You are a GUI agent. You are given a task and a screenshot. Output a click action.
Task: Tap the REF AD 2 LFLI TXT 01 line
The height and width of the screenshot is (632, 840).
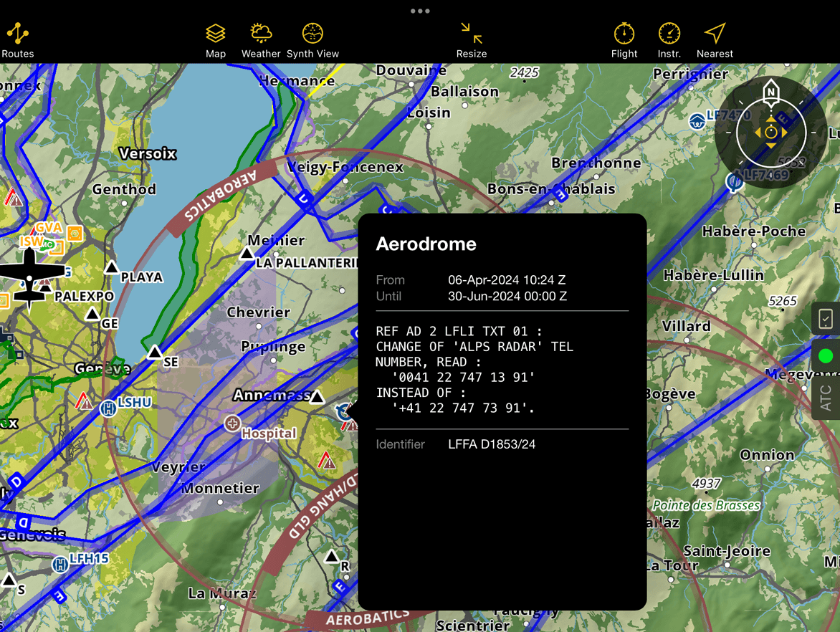pyautogui.click(x=459, y=331)
